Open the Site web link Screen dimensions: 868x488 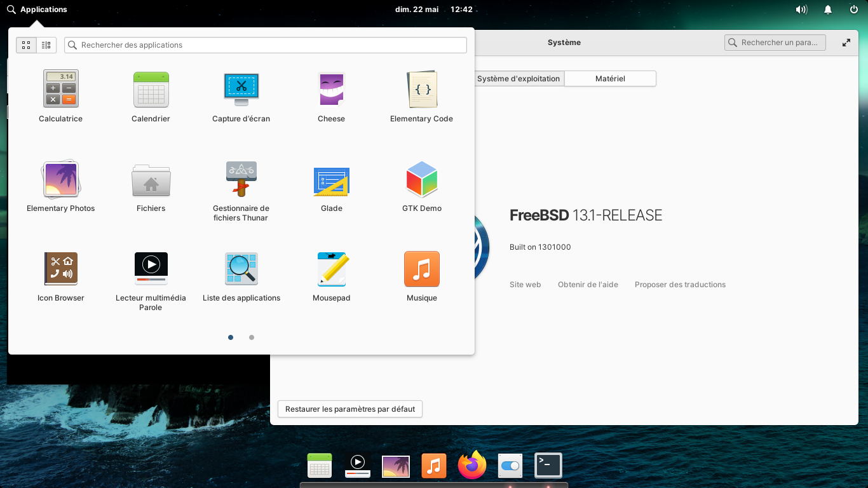tap(525, 285)
